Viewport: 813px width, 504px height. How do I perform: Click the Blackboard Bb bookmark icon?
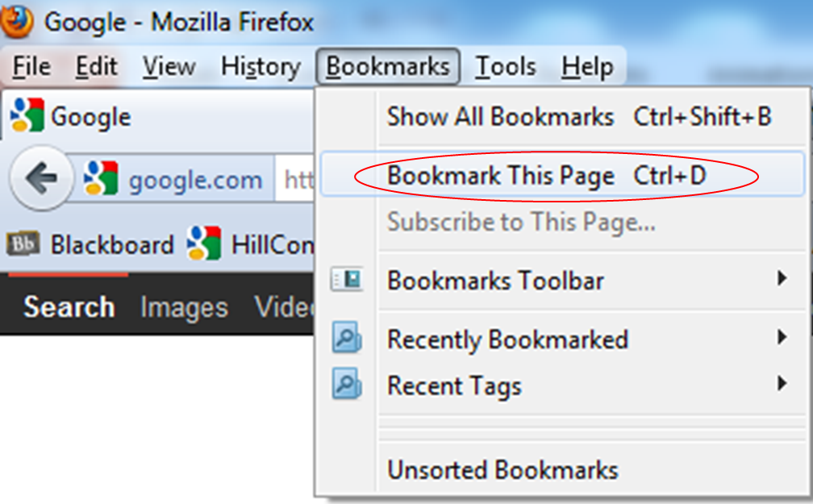(23, 244)
